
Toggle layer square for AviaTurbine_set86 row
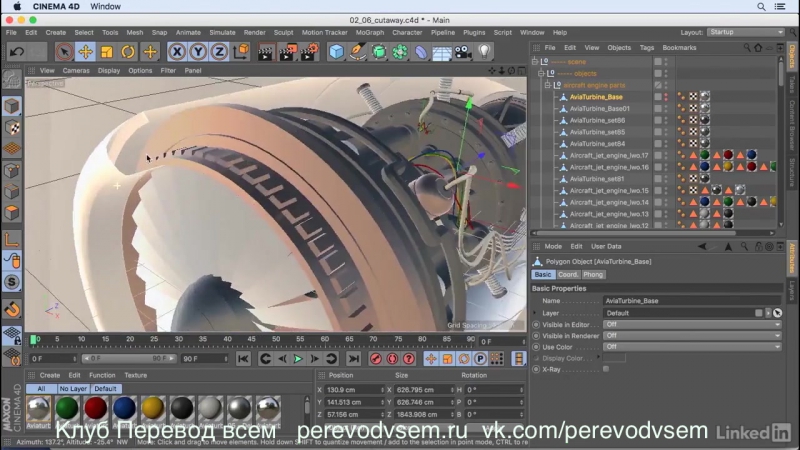point(658,120)
